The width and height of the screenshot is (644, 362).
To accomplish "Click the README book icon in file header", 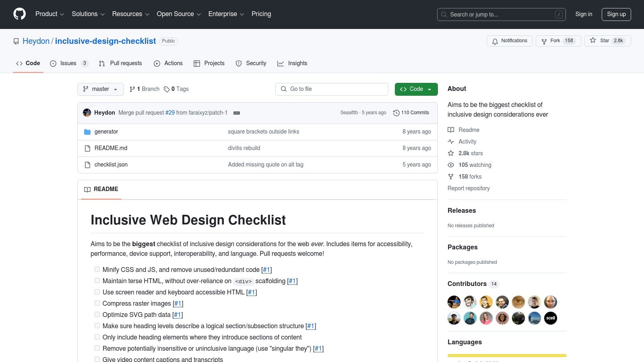I will (x=87, y=189).
